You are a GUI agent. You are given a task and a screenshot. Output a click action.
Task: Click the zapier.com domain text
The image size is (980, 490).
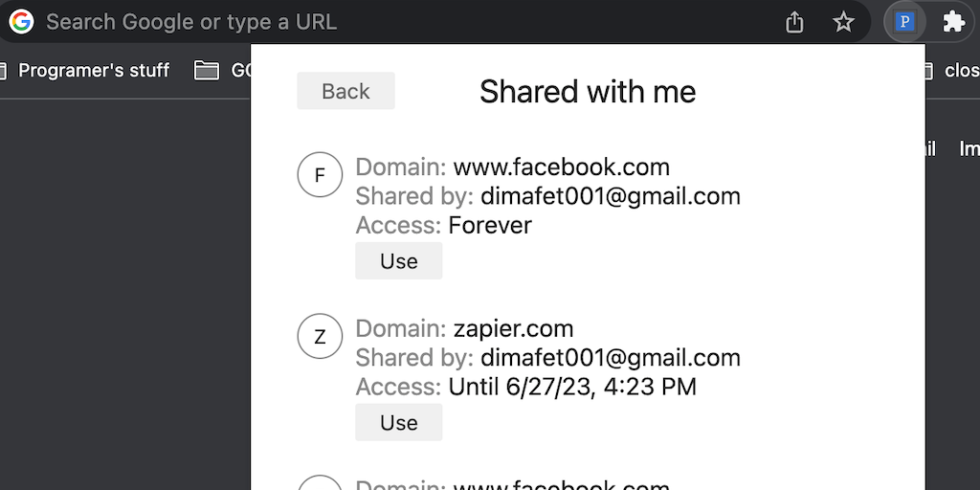(513, 328)
